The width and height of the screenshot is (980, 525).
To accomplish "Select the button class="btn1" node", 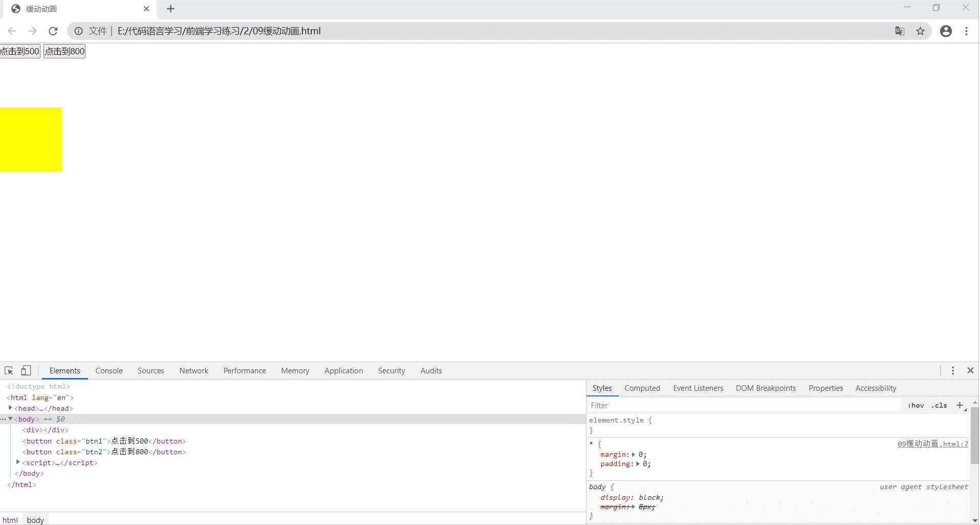I will [x=104, y=441].
